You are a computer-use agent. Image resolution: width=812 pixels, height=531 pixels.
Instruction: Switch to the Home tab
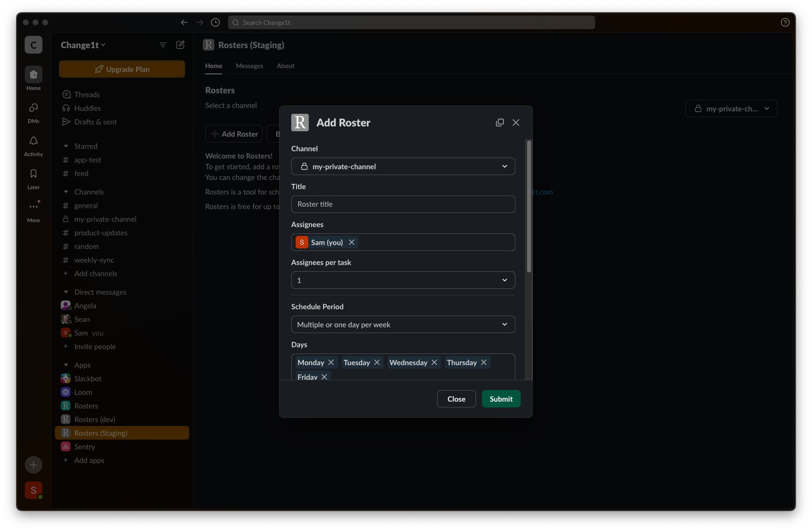[x=213, y=66]
